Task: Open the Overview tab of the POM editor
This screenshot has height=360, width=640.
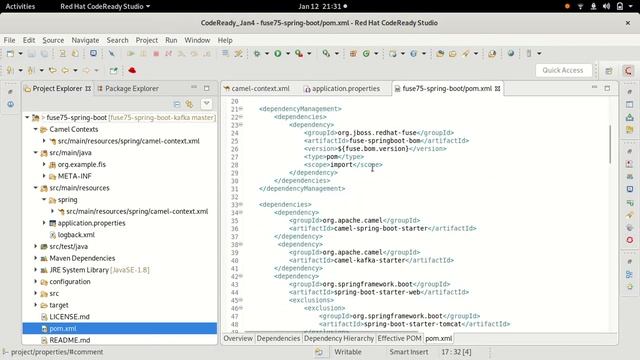Action: [238, 339]
